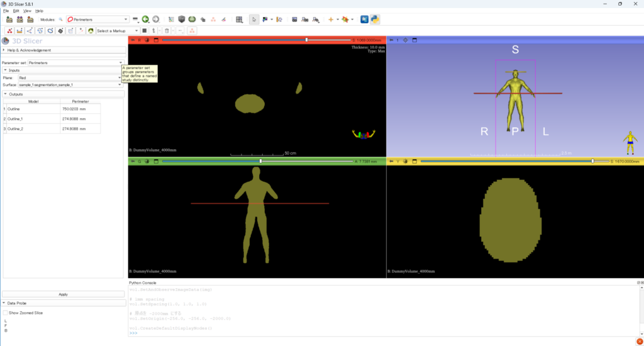Toggle green slice visibility in 3D

[x=147, y=161]
